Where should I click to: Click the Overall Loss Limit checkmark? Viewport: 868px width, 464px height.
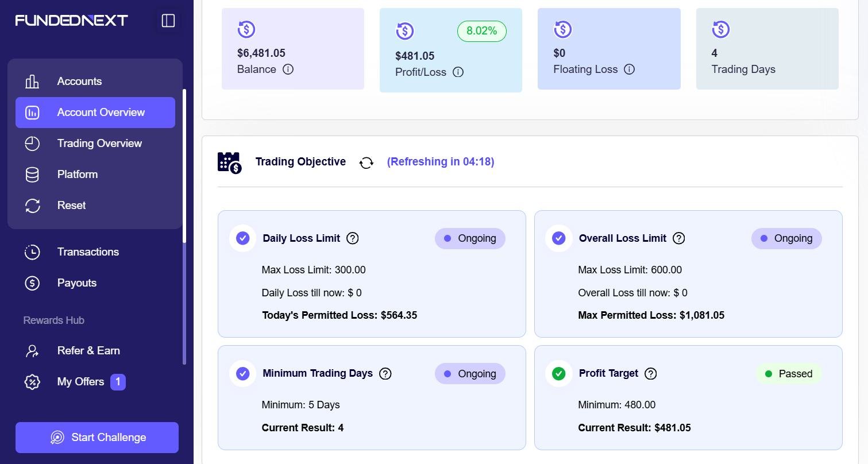coord(559,238)
